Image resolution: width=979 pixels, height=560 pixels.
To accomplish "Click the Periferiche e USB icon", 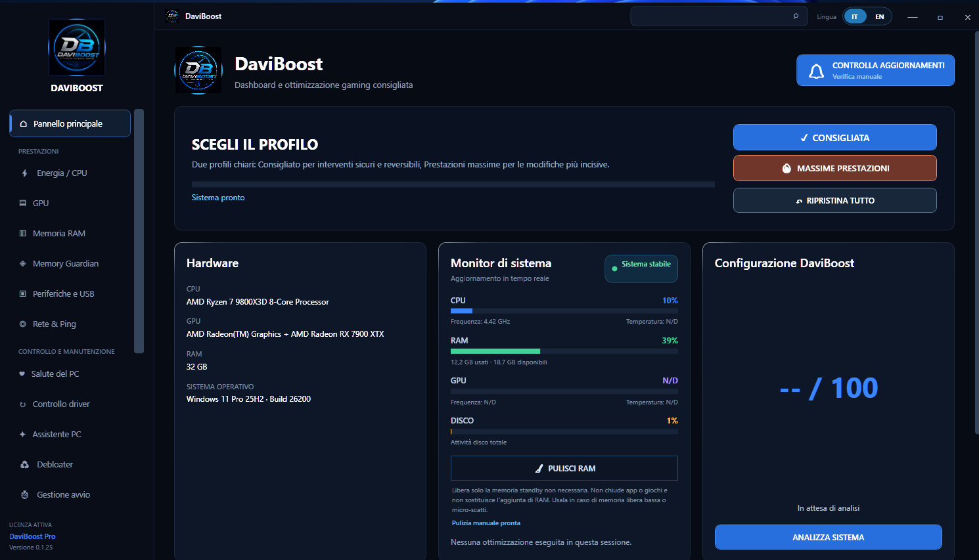I will pyautogui.click(x=23, y=294).
